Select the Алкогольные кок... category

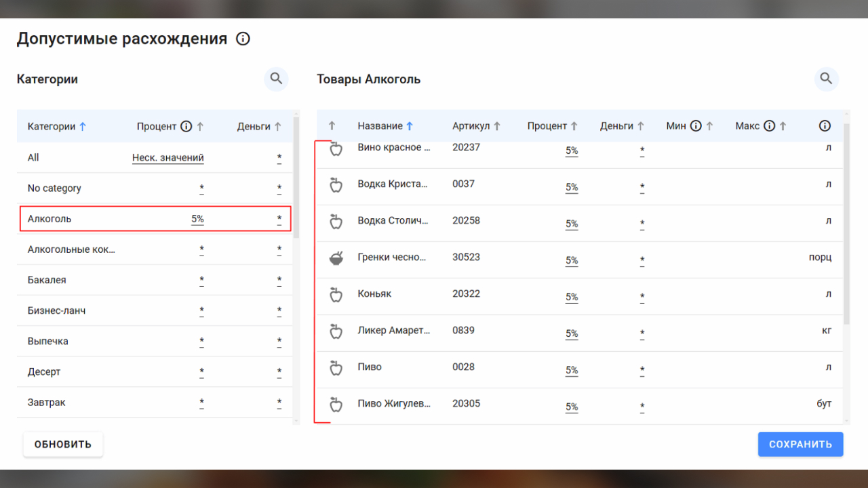155,249
